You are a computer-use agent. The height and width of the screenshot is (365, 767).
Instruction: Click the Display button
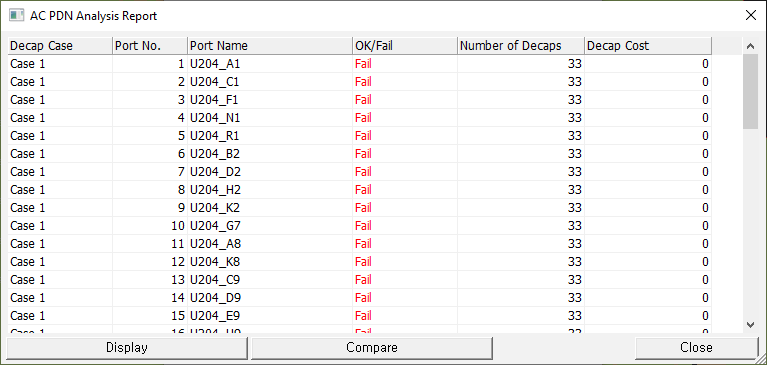coord(127,348)
